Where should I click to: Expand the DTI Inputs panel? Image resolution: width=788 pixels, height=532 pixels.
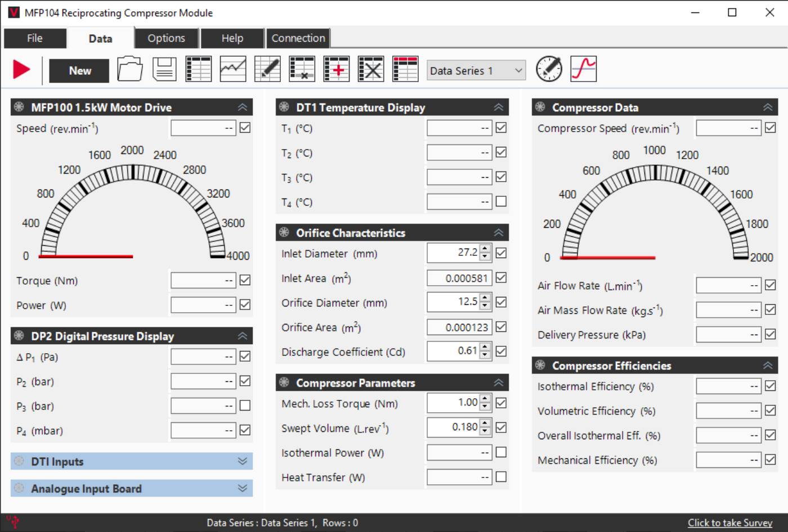coord(243,461)
